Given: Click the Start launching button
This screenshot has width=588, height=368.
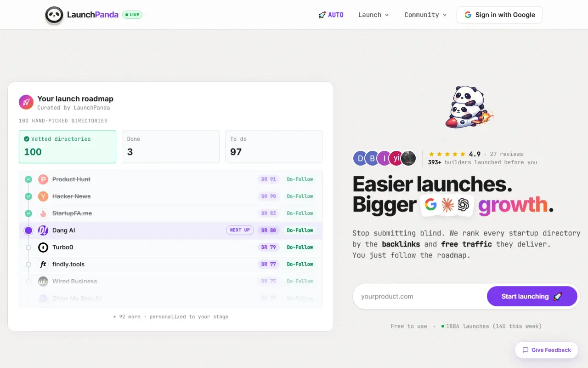Looking at the screenshot, I should click(532, 297).
